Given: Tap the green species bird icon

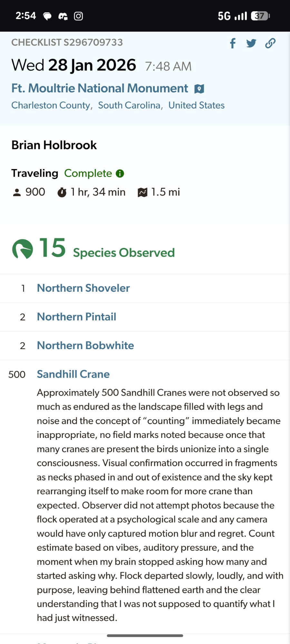Looking at the screenshot, I should [x=23, y=249].
